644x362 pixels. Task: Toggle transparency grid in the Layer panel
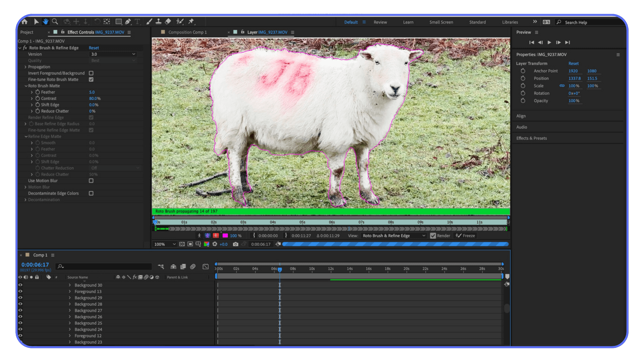tap(182, 244)
